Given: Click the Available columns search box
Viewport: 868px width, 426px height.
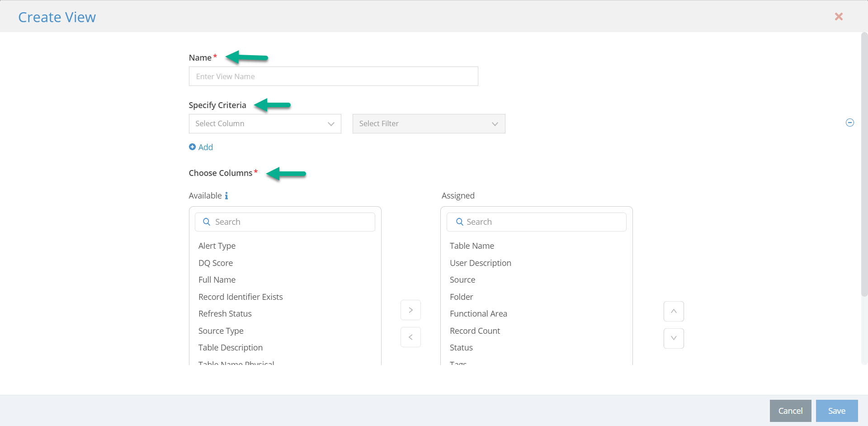Looking at the screenshot, I should 289,222.
